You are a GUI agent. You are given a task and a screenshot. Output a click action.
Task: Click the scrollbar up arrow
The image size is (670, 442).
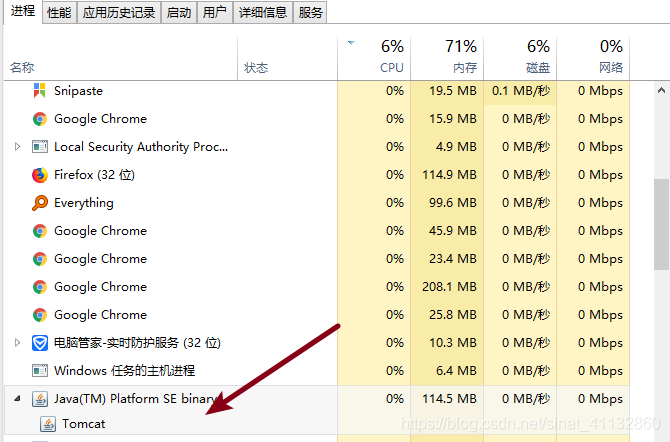661,90
